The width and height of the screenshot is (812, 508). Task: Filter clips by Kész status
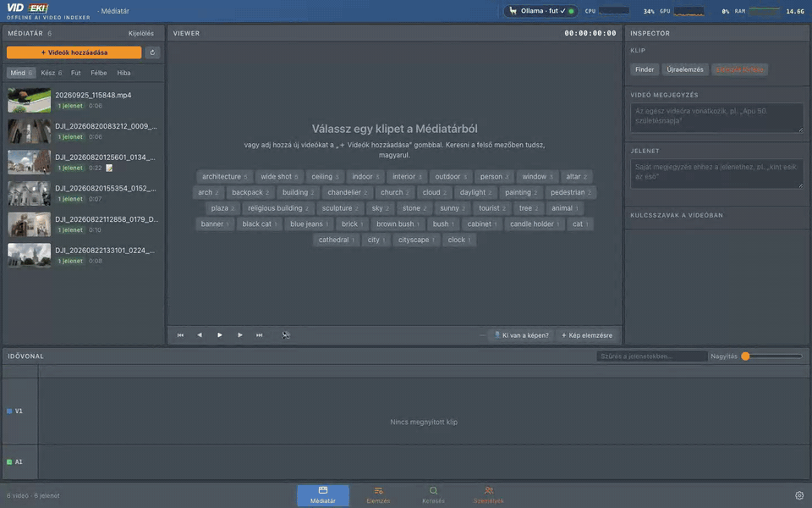[x=52, y=73]
